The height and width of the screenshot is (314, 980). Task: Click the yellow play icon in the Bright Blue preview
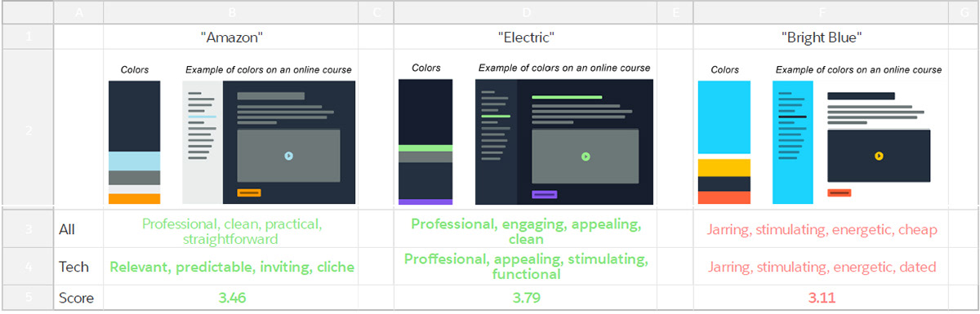879,156
